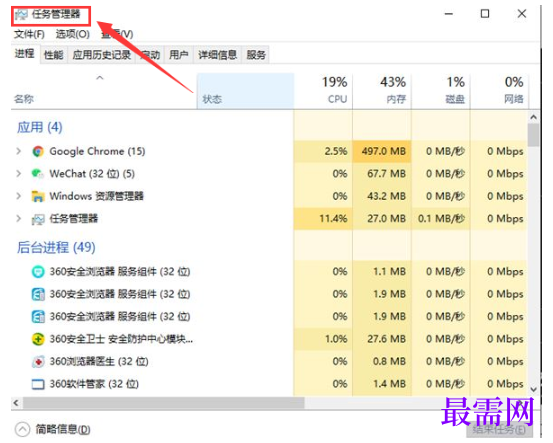Switch to the 应用历史记录 tab
Viewport: 553px width, 443px height.
click(x=102, y=55)
